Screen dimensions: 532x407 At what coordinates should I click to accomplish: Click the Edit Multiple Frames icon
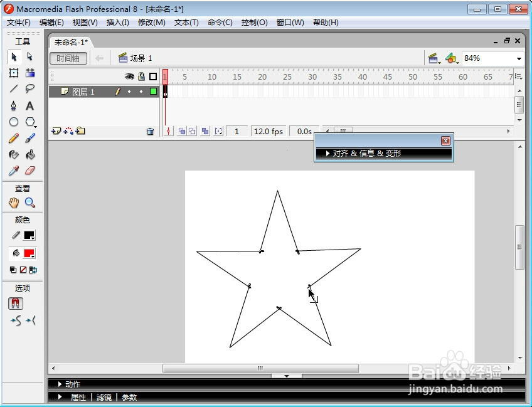pyautogui.click(x=205, y=131)
